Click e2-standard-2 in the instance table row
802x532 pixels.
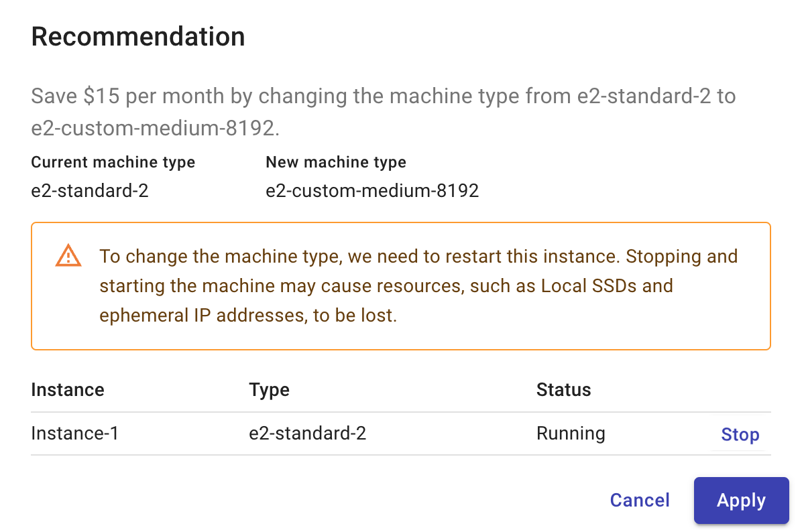[x=307, y=434]
